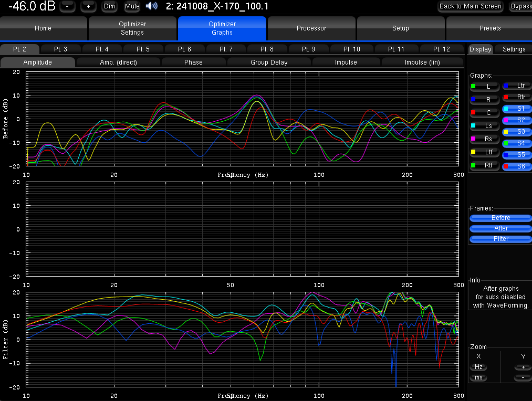This screenshot has width=532, height=401.
Task: Open the Processor tab
Action: tap(311, 28)
